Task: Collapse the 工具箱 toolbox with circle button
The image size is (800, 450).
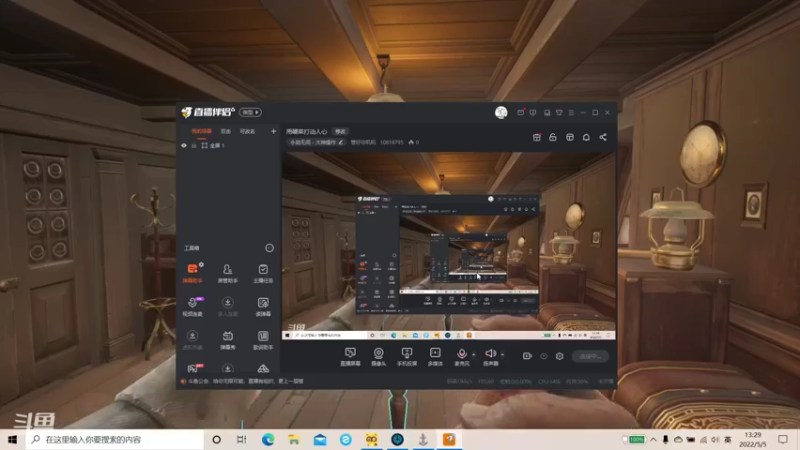Action: point(269,248)
